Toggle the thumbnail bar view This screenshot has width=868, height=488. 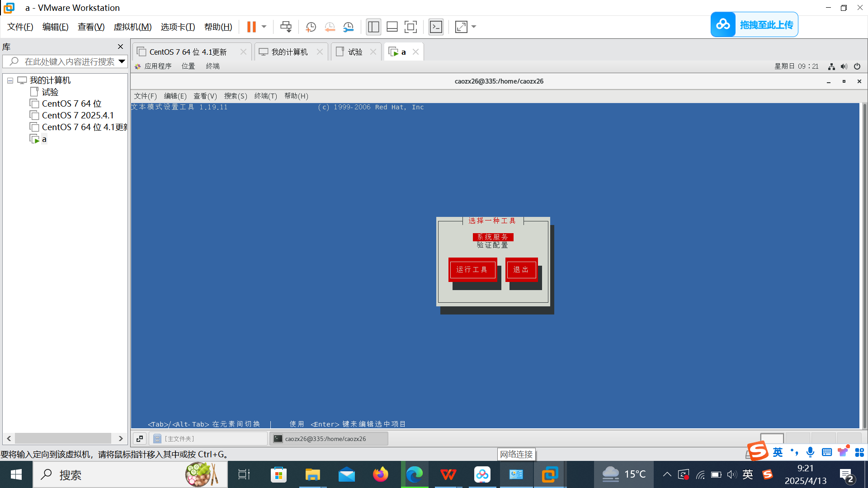point(392,27)
